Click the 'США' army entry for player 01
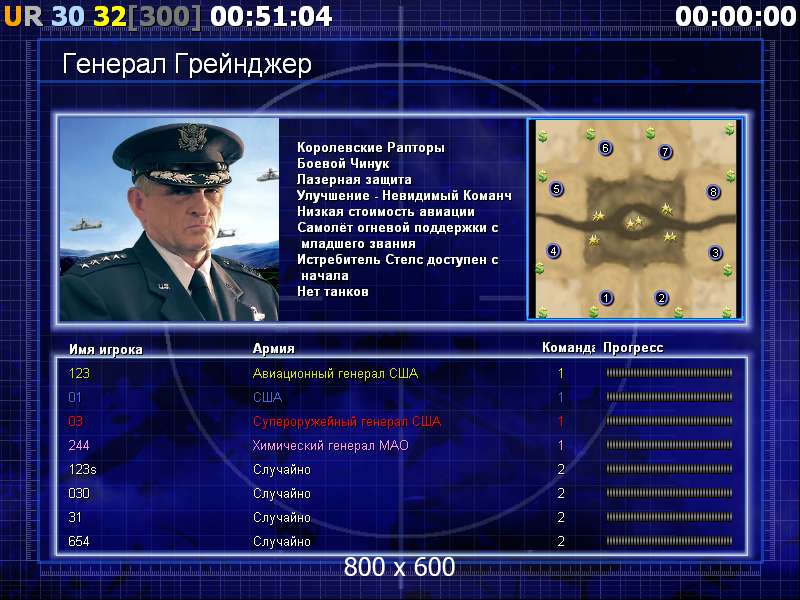 [x=268, y=397]
